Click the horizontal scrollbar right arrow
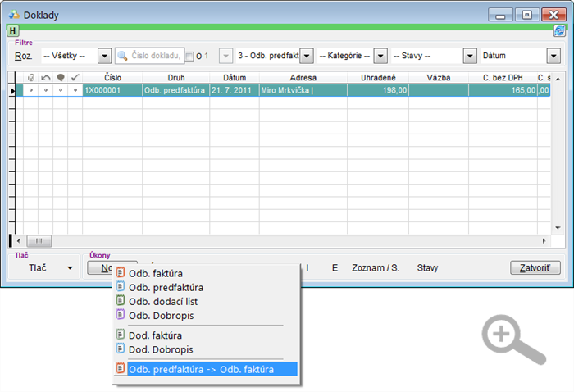Viewport: 574px width, 392px height. 544,241
